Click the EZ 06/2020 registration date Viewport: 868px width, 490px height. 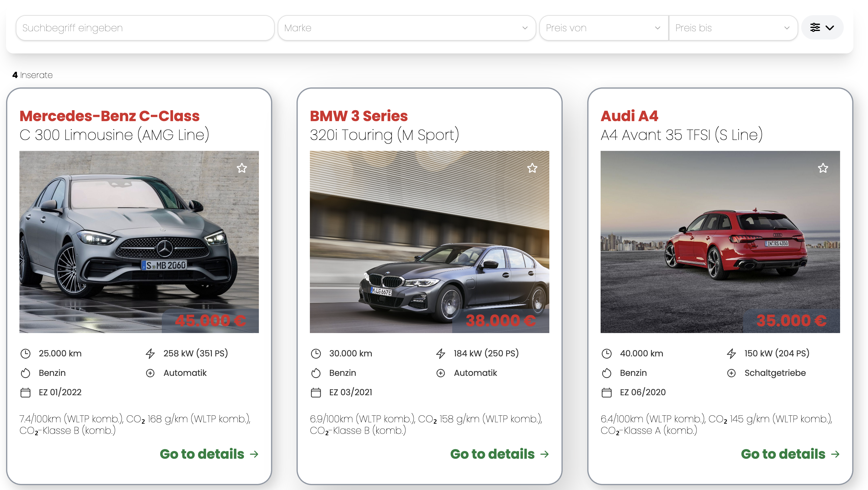pos(643,392)
